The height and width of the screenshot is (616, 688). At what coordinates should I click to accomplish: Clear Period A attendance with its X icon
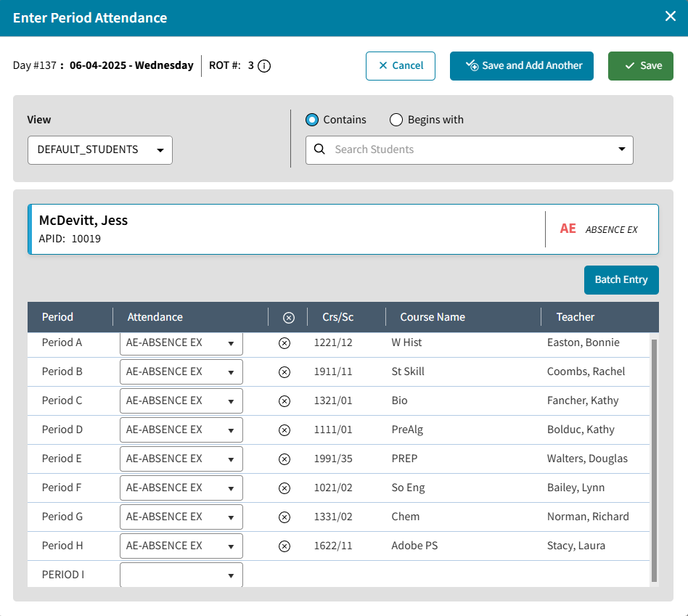pos(284,343)
